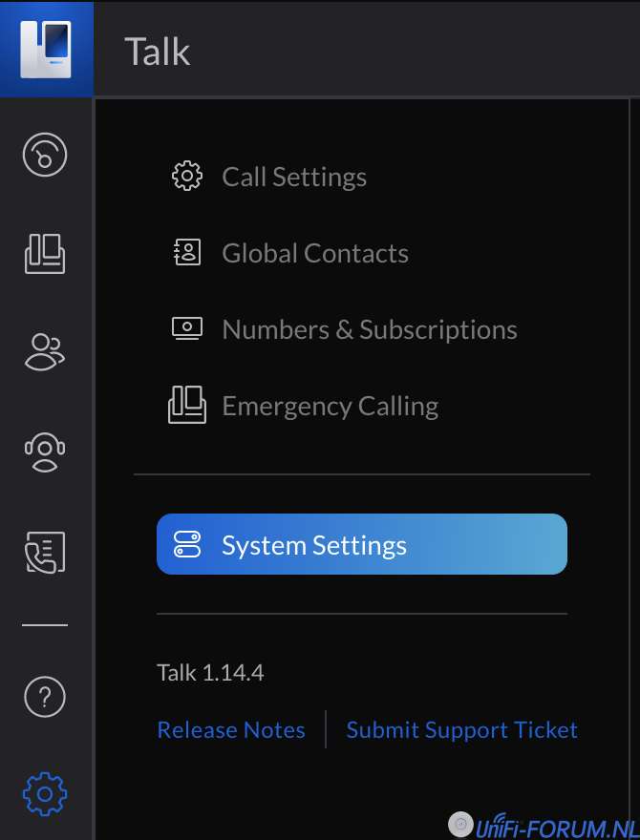Open the Release Notes link
Screen dimensions: 640x840
(231, 730)
